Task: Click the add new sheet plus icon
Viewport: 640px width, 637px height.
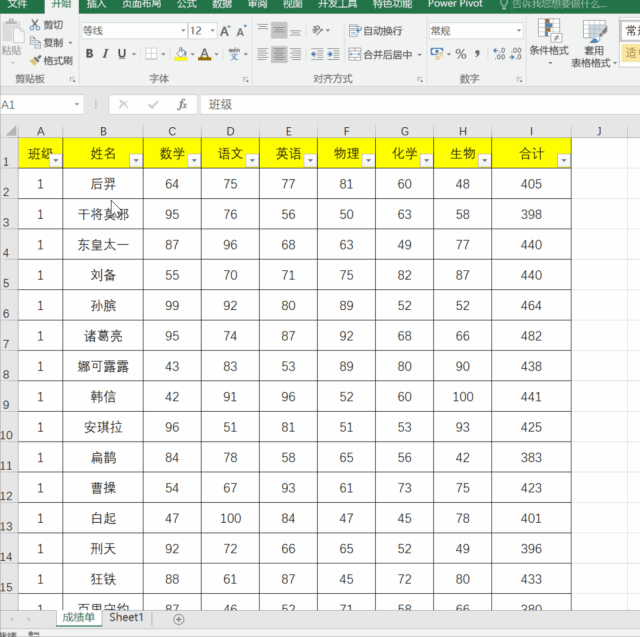Action: click(x=178, y=619)
